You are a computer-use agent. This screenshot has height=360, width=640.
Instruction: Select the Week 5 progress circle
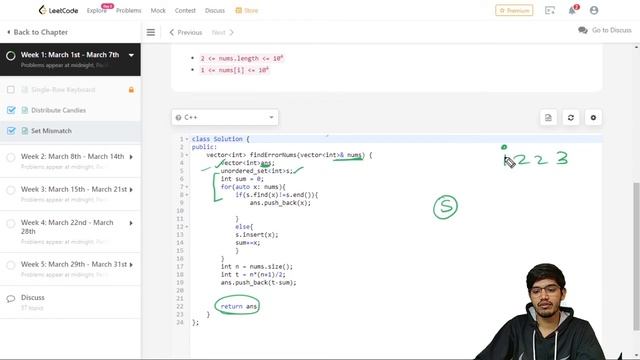[x=11, y=265]
